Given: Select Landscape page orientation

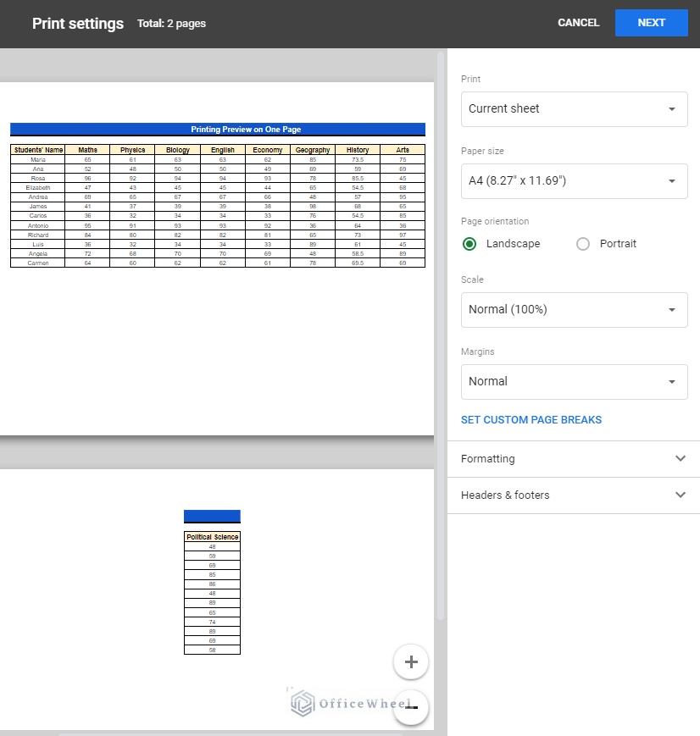Looking at the screenshot, I should coord(469,244).
